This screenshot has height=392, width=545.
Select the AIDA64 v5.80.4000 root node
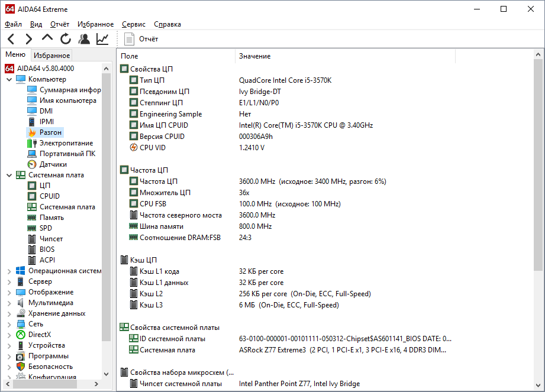click(x=46, y=69)
